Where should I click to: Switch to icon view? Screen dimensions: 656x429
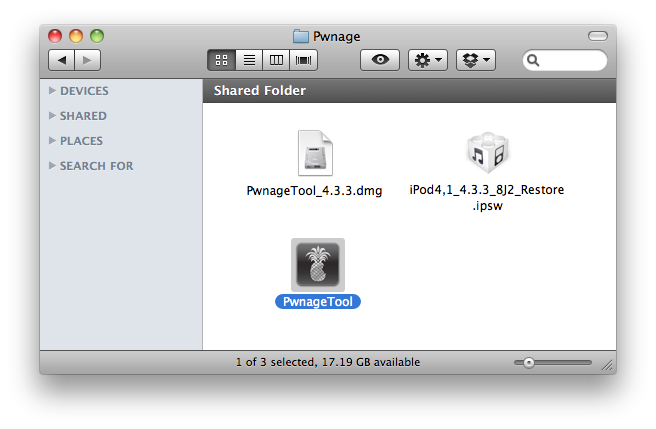(x=222, y=61)
